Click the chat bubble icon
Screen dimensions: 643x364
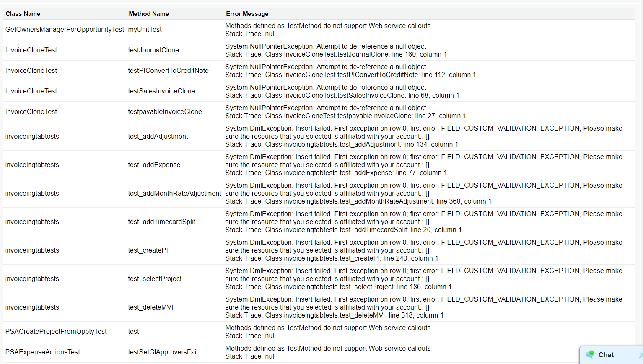click(590, 354)
